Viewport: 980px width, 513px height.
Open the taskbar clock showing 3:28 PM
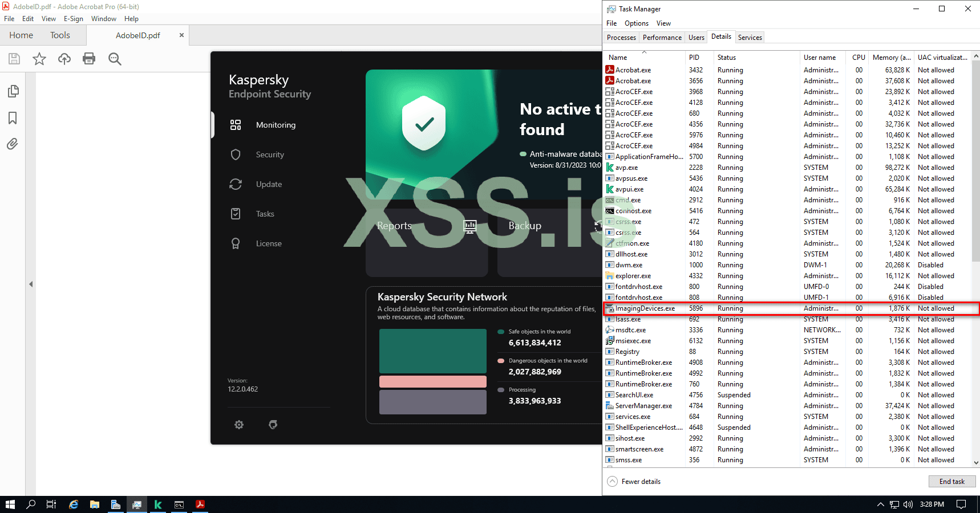[932, 504]
